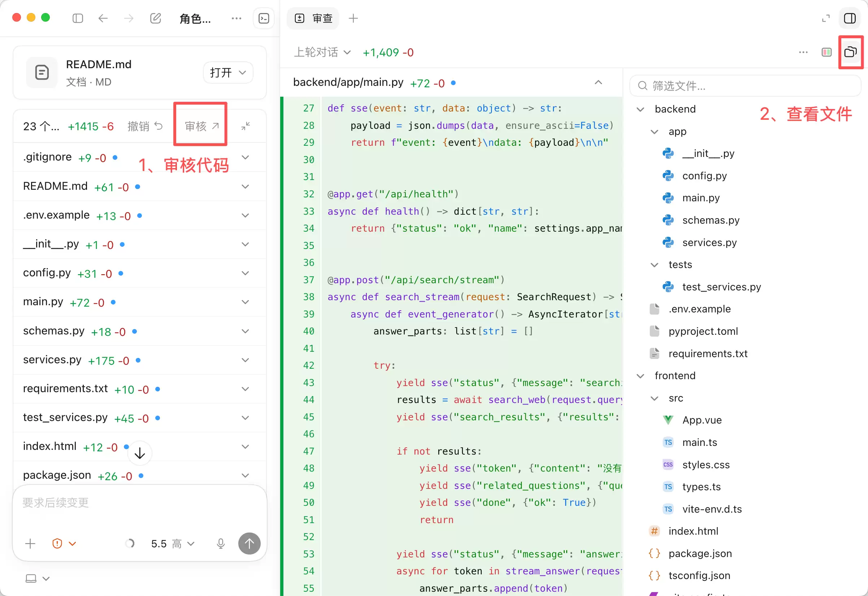This screenshot has width=868, height=596.
Task: Add a new tab with the plus icon
Action: (x=353, y=18)
